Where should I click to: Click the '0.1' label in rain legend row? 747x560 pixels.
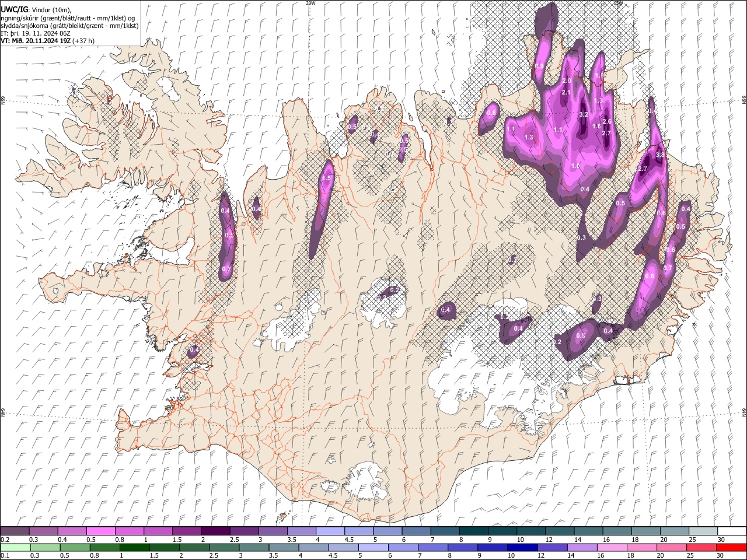(5, 555)
